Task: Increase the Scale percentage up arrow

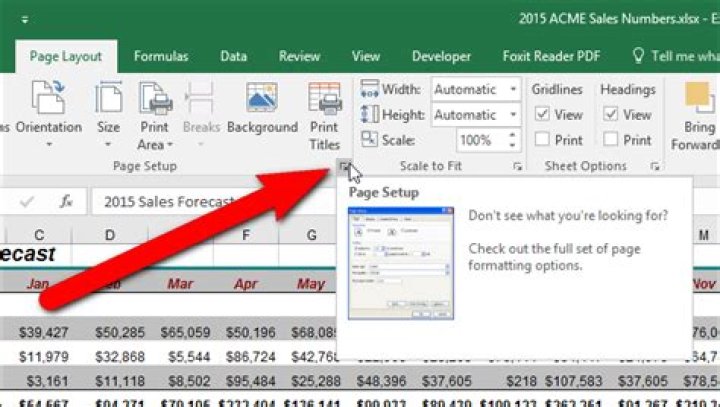Action: 512,135
